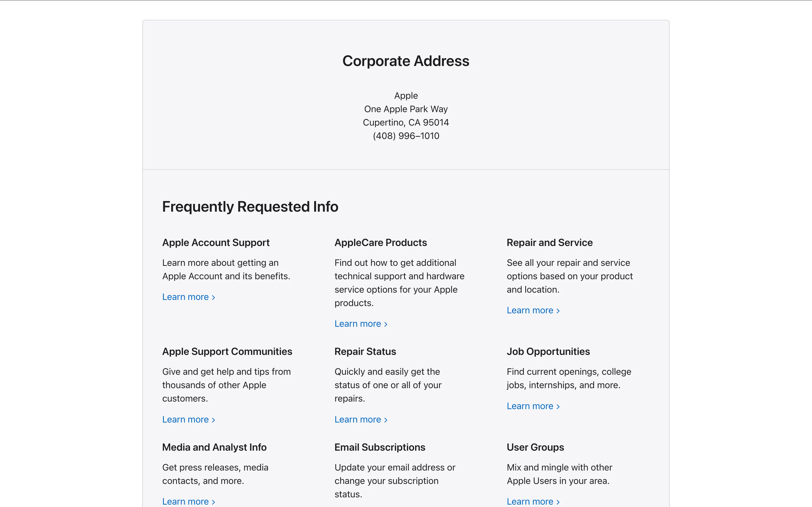Viewport: 812px width, 507px height.
Task: Click Learn more under User Groups
Action: pos(533,501)
